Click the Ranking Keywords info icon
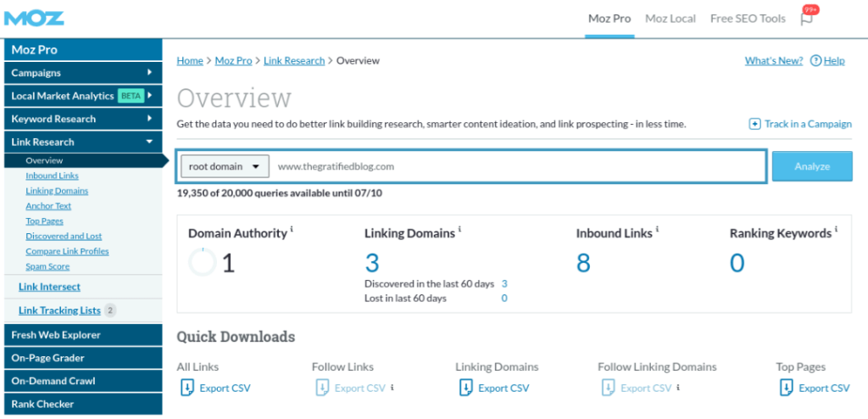868x419 pixels. tap(836, 229)
